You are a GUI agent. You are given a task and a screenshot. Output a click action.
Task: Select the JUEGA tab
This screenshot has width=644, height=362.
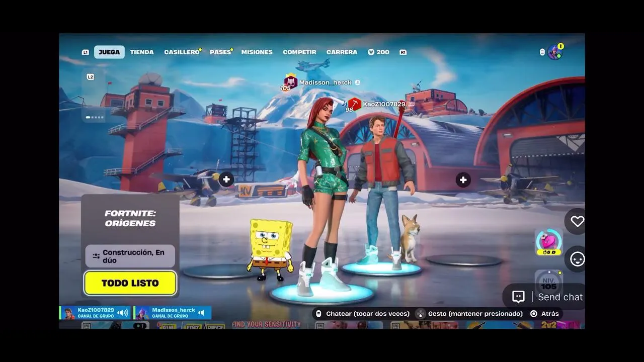click(109, 52)
